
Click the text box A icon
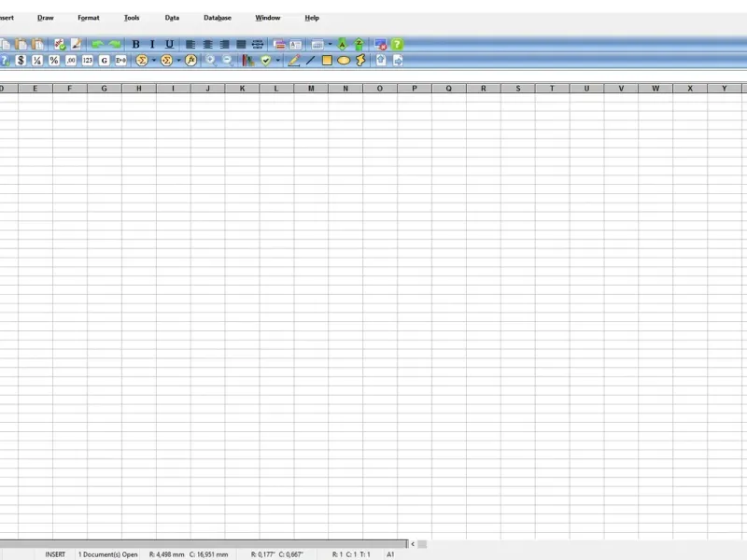(x=296, y=45)
